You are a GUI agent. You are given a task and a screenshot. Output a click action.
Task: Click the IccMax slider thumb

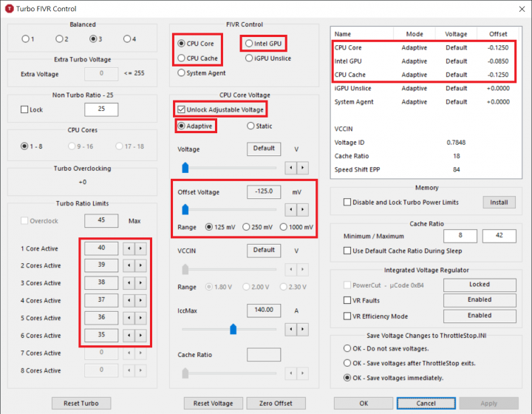point(233,329)
